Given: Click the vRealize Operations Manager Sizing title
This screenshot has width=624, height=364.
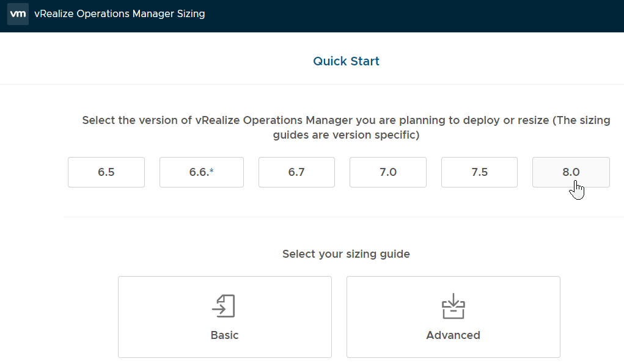Looking at the screenshot, I should 120,14.
